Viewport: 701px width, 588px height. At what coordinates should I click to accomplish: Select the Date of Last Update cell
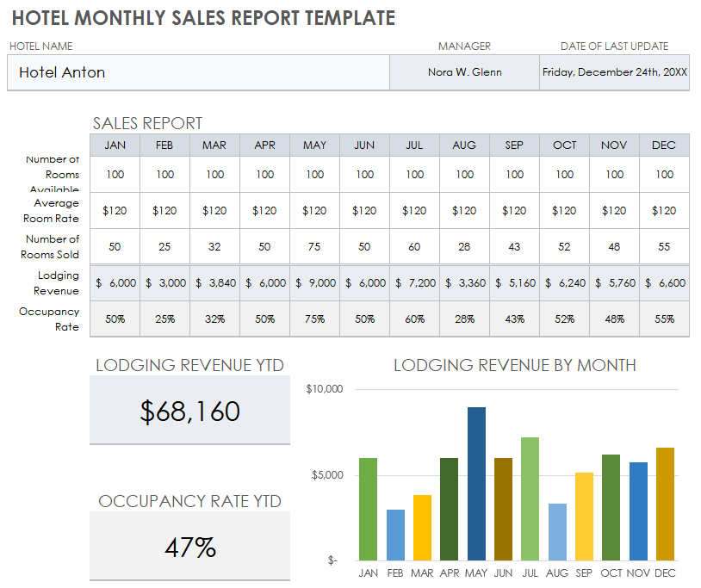coord(614,72)
